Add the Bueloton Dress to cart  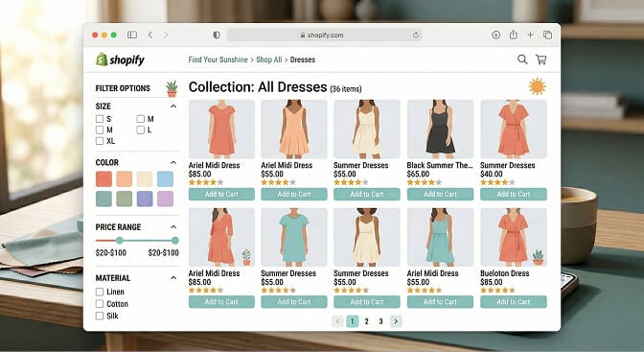pyautogui.click(x=514, y=302)
